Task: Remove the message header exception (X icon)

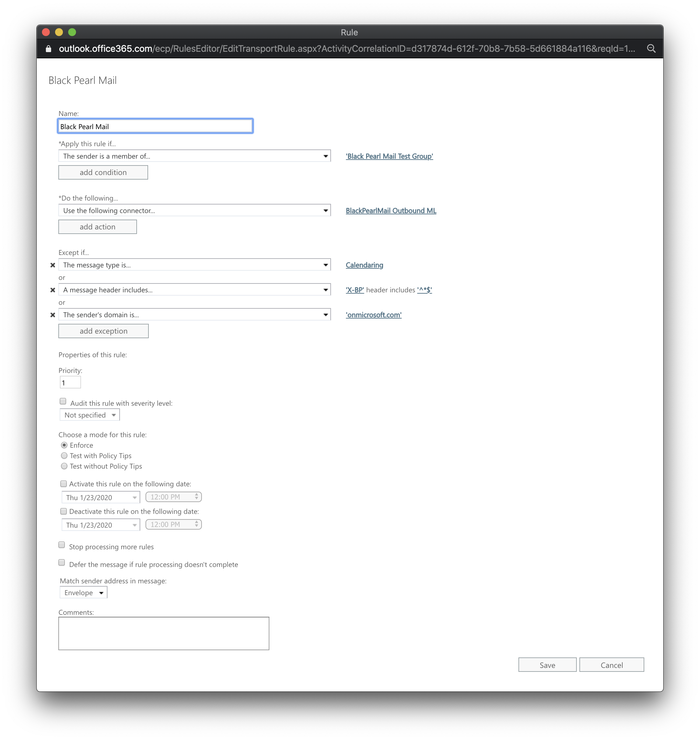Action: point(53,290)
